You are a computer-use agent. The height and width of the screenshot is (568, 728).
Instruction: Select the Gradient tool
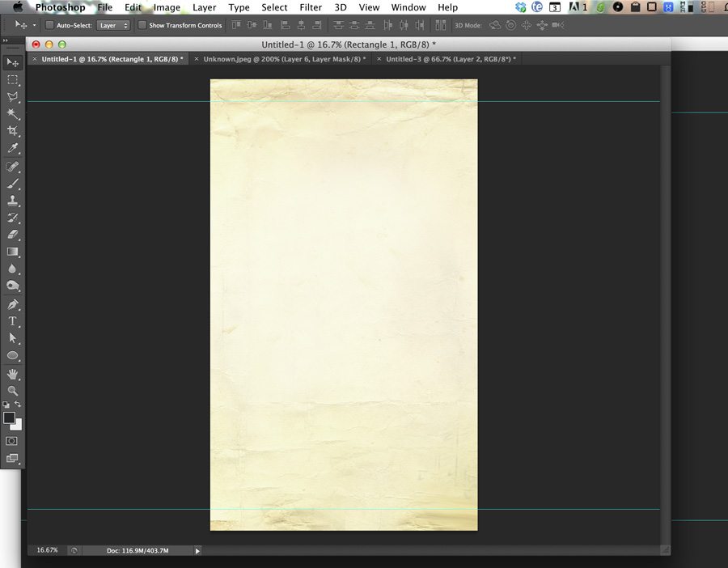[x=12, y=252]
